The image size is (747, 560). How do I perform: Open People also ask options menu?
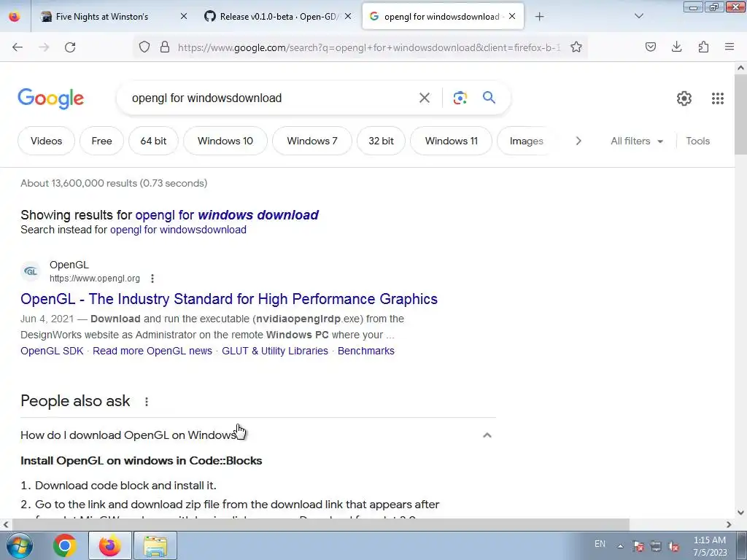(146, 402)
